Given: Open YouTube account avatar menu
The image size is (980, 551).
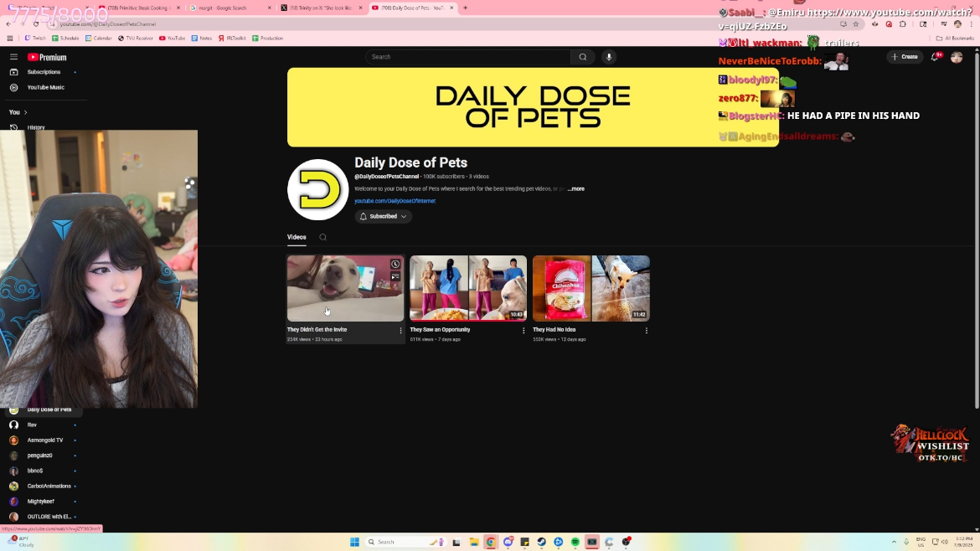Looking at the screenshot, I should point(957,57).
